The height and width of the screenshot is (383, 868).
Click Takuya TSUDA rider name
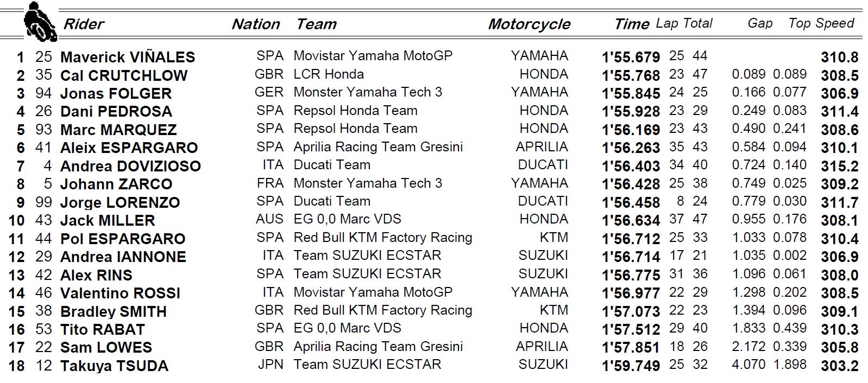(114, 366)
